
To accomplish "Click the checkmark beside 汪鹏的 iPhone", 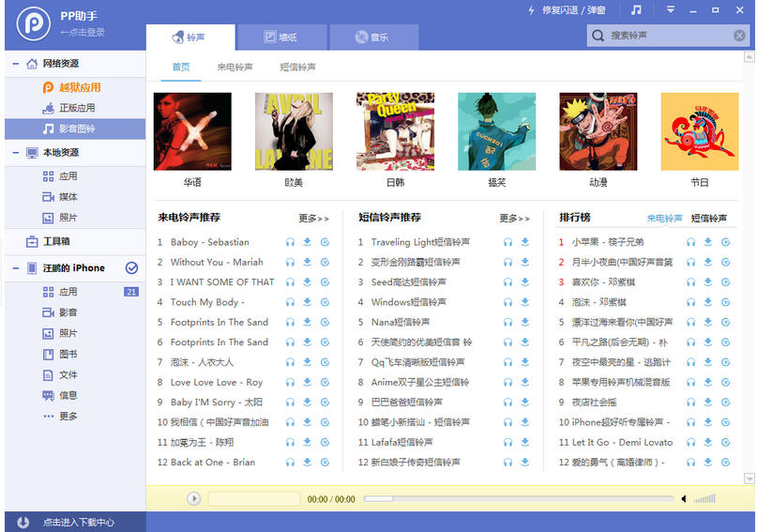I will [131, 268].
